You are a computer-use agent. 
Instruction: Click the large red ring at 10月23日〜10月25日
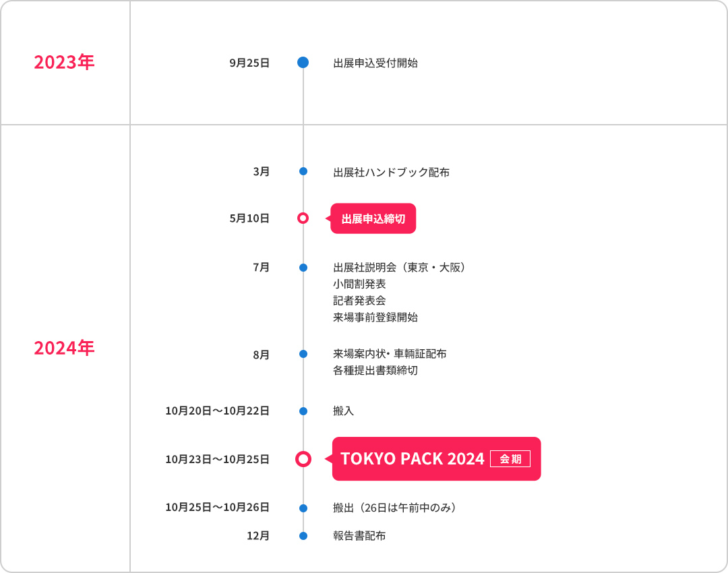(303, 459)
